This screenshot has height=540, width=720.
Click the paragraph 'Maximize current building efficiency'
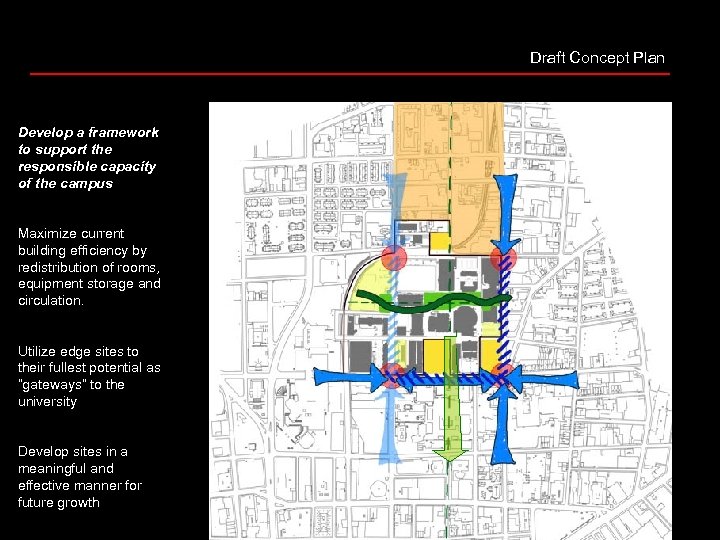point(89,267)
